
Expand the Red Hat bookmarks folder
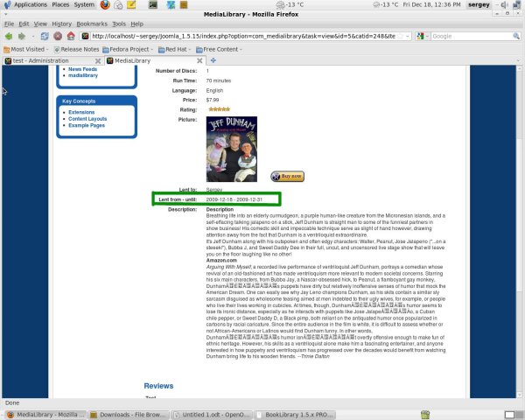pyautogui.click(x=174, y=49)
